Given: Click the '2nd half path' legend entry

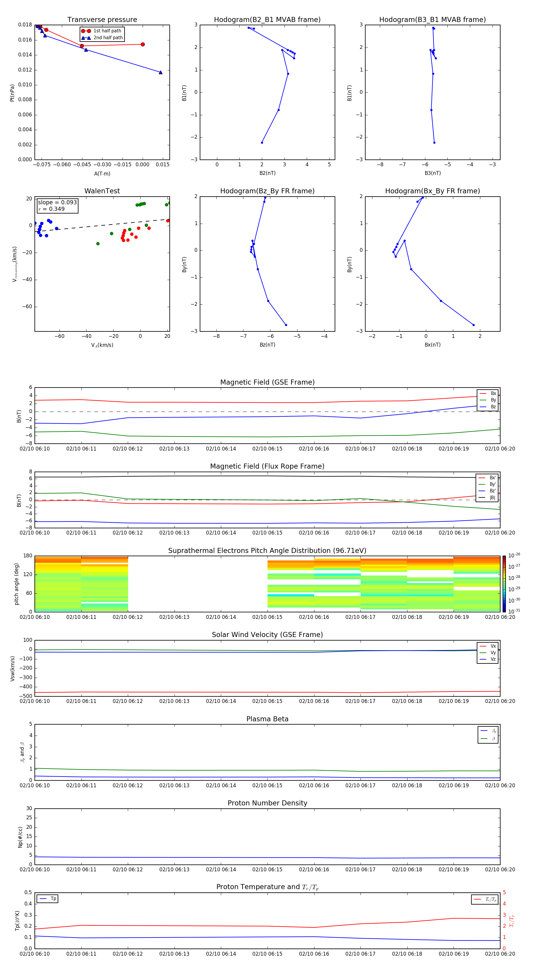Looking at the screenshot, I should pos(102,38).
